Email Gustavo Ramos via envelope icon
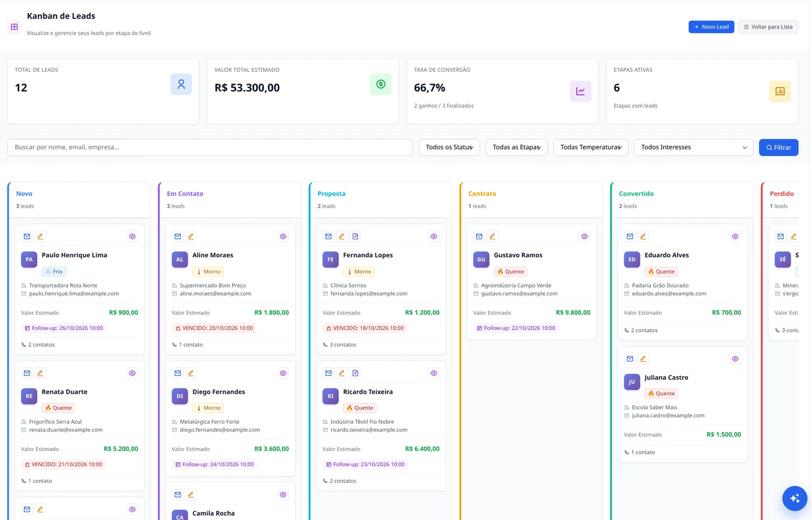This screenshot has width=812, height=520. coord(479,237)
